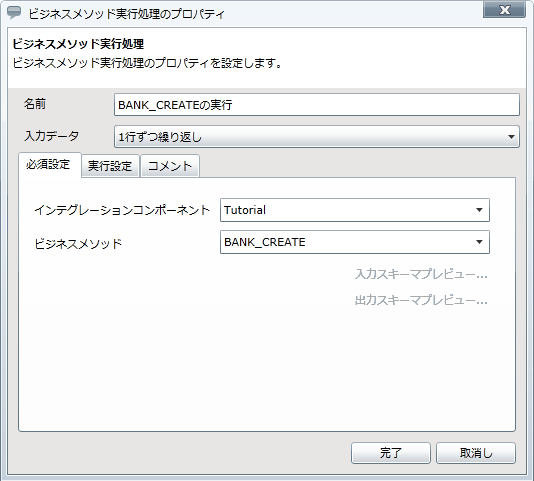Click the 入力データ label
This screenshot has height=481, width=534.
click(51, 136)
